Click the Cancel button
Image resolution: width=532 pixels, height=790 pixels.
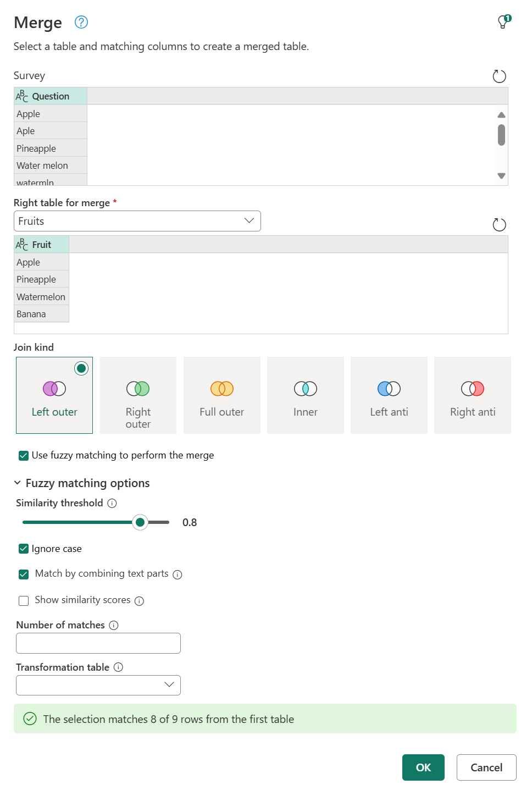[486, 767]
